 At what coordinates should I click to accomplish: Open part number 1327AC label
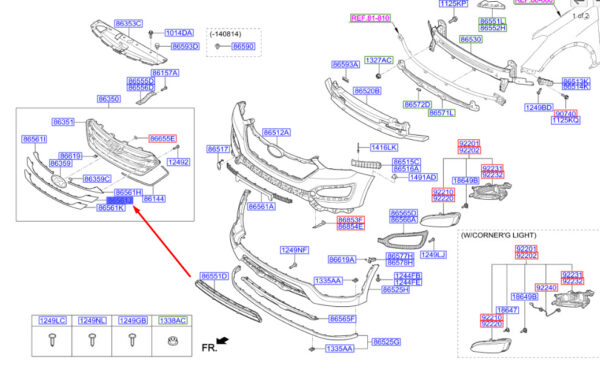pyautogui.click(x=378, y=60)
